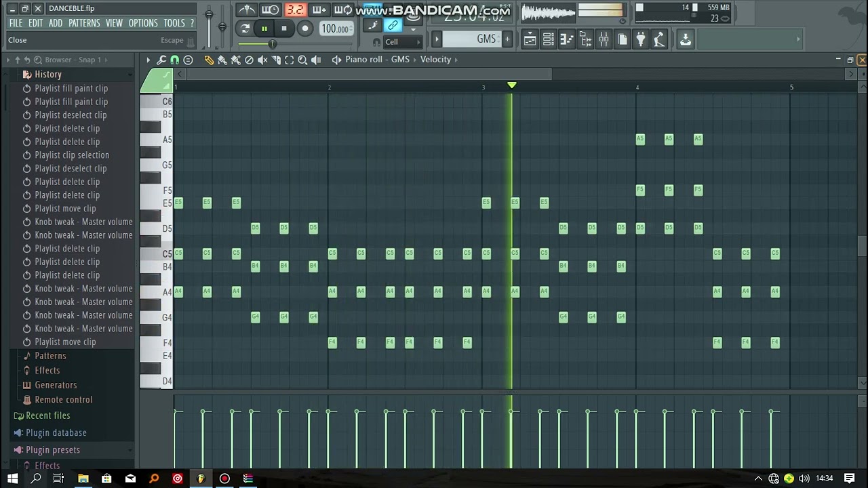Image resolution: width=868 pixels, height=488 pixels.
Task: Select the Slice tool in piano roll
Action: pyautogui.click(x=276, y=60)
